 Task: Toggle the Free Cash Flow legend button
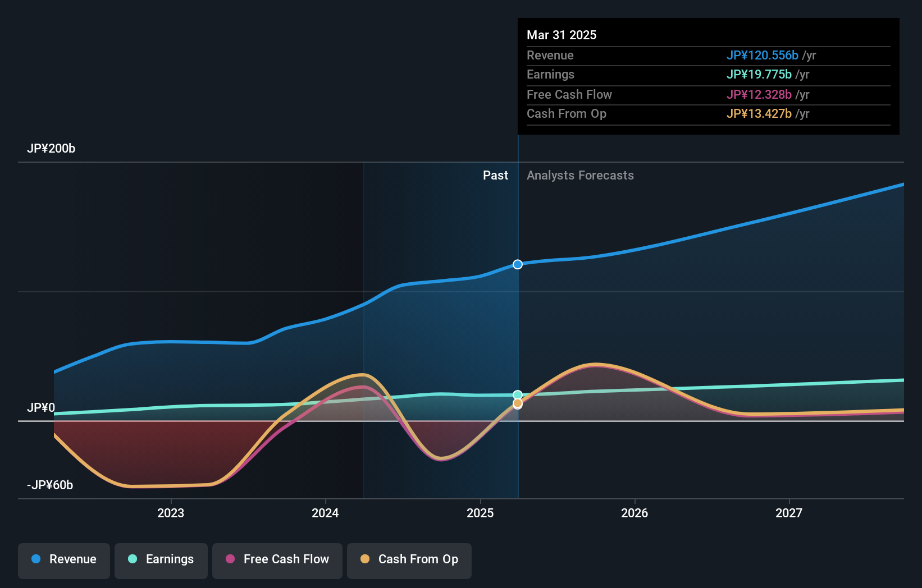click(277, 561)
